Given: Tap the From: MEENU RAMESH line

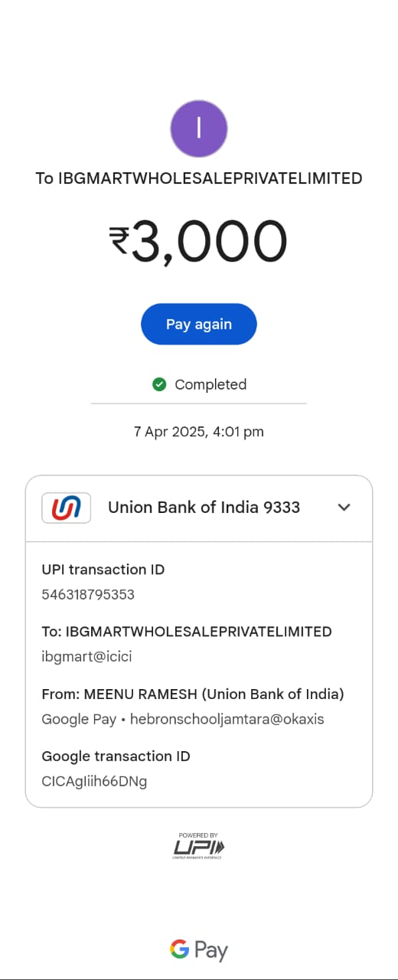Looking at the screenshot, I should [193, 694].
